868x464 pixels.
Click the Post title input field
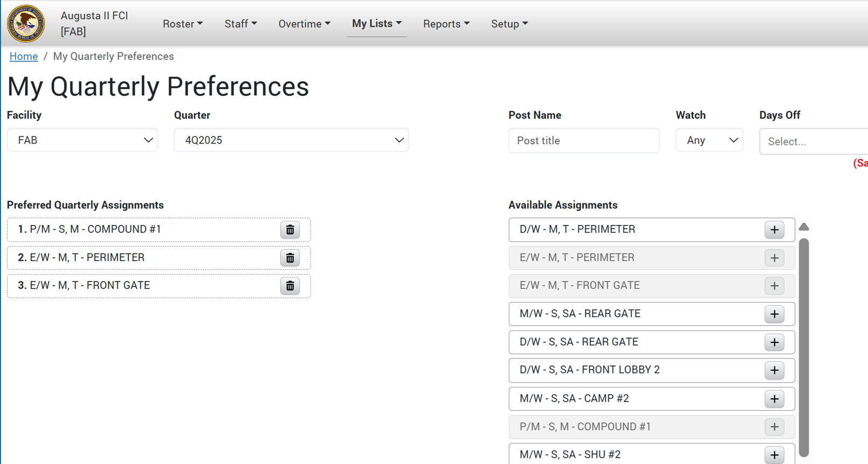(x=584, y=140)
